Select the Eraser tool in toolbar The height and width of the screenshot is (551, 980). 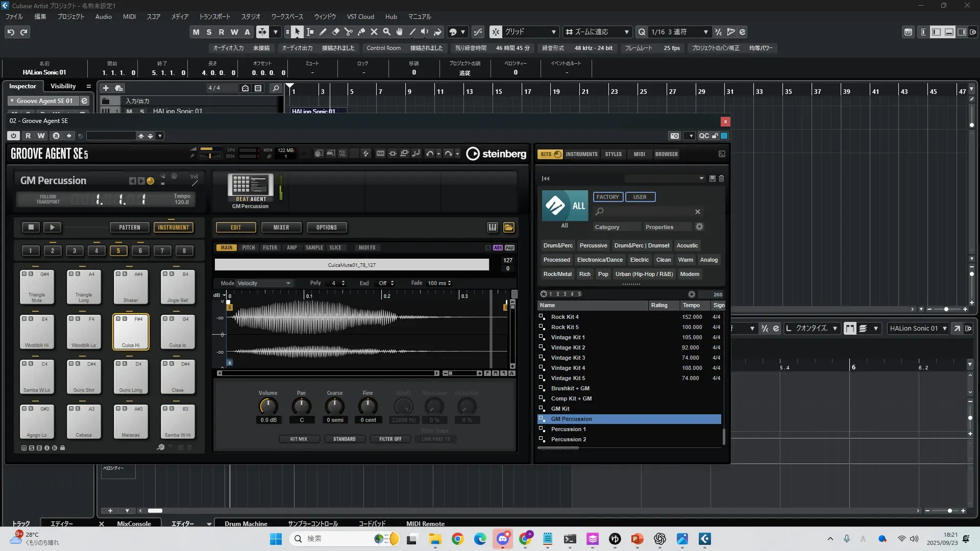click(335, 32)
